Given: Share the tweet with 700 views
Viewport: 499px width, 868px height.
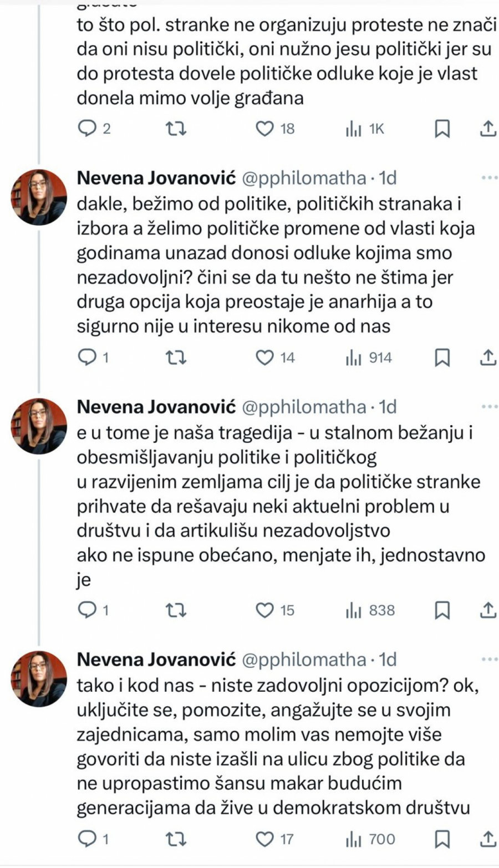Looking at the screenshot, I should coord(486,839).
